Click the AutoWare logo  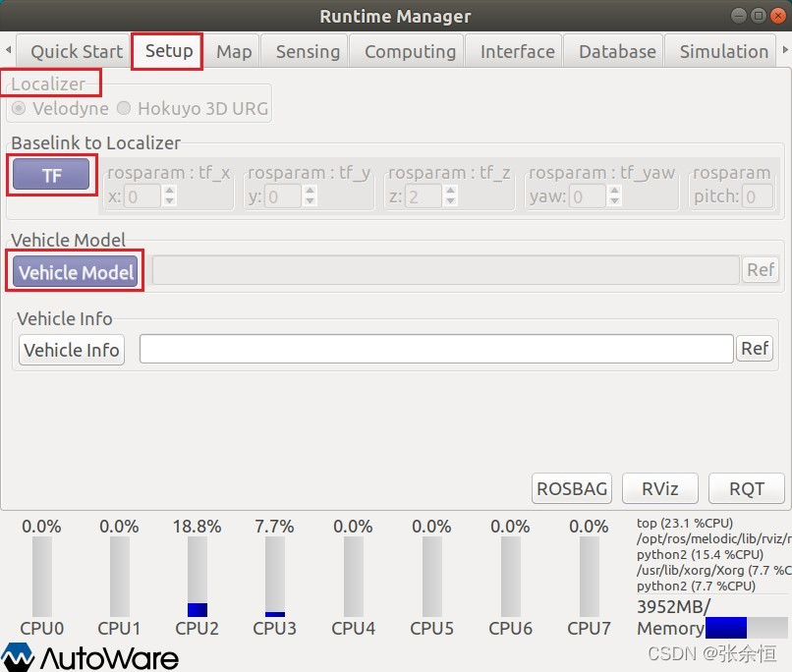(x=89, y=657)
